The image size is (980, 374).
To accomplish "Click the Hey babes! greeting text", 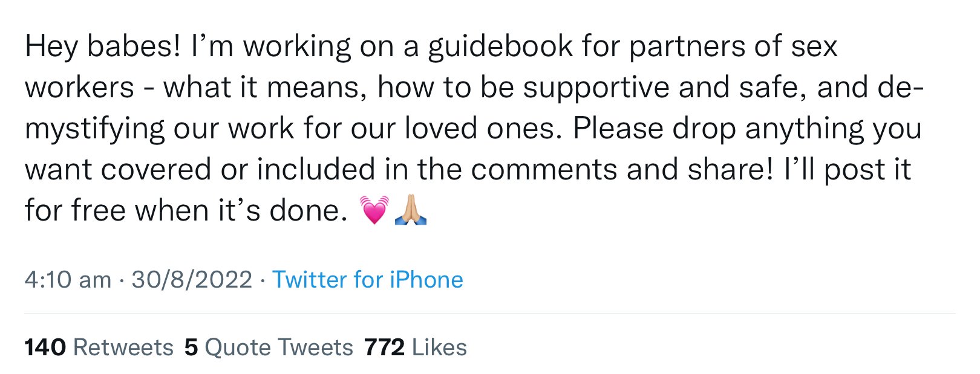I will click(x=103, y=47).
